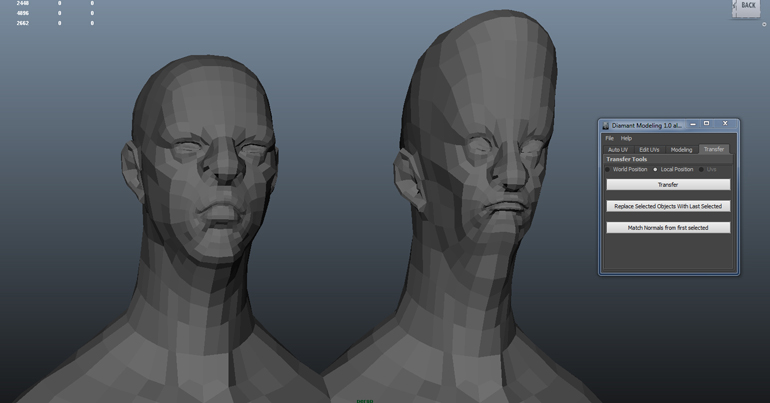Switch to the Auto UV tab
The height and width of the screenshot is (403, 770).
618,150
